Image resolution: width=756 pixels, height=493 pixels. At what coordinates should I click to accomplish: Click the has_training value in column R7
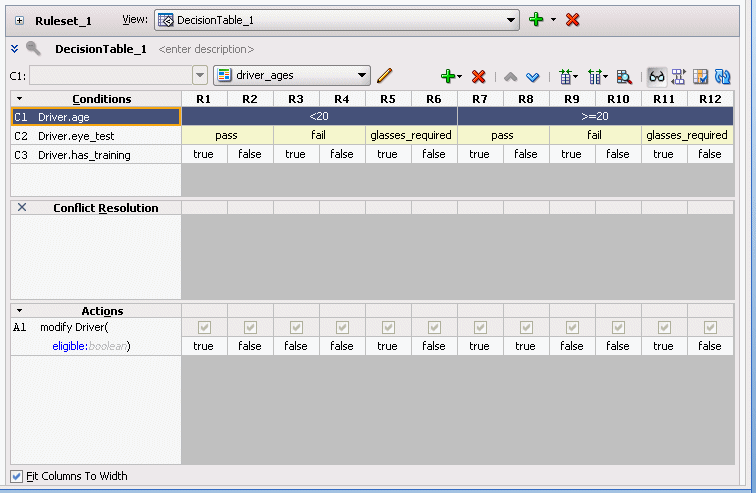[480, 154]
